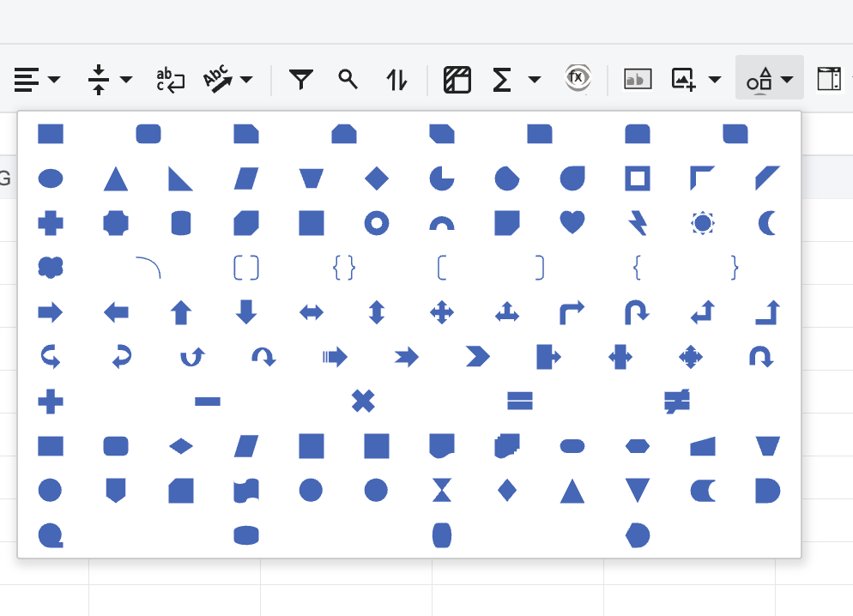The width and height of the screenshot is (853, 616).
Task: Select the heart shape
Action: [572, 222]
